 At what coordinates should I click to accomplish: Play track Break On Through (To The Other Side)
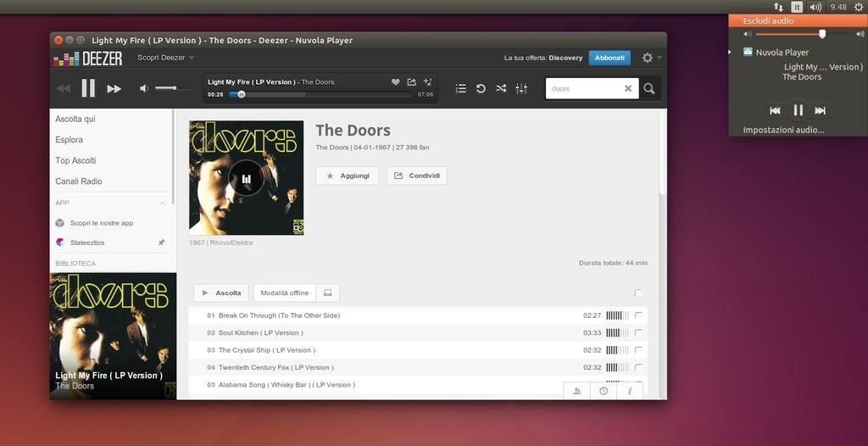point(279,315)
